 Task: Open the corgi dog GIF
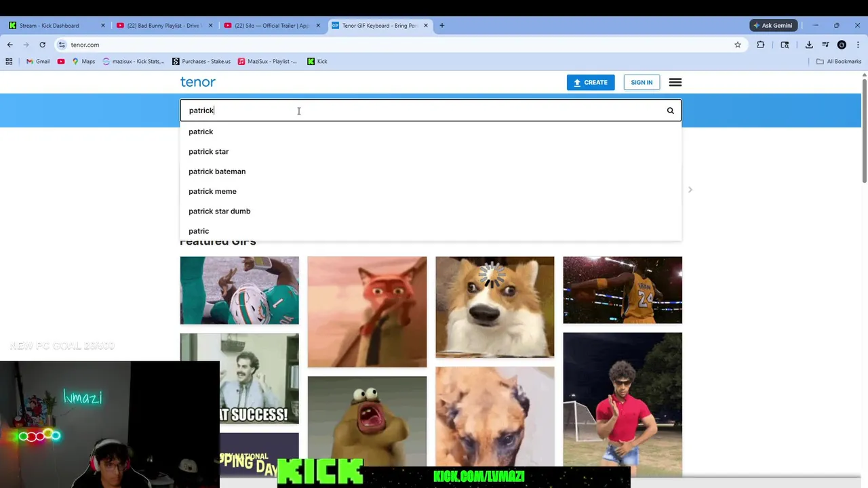coord(495,307)
